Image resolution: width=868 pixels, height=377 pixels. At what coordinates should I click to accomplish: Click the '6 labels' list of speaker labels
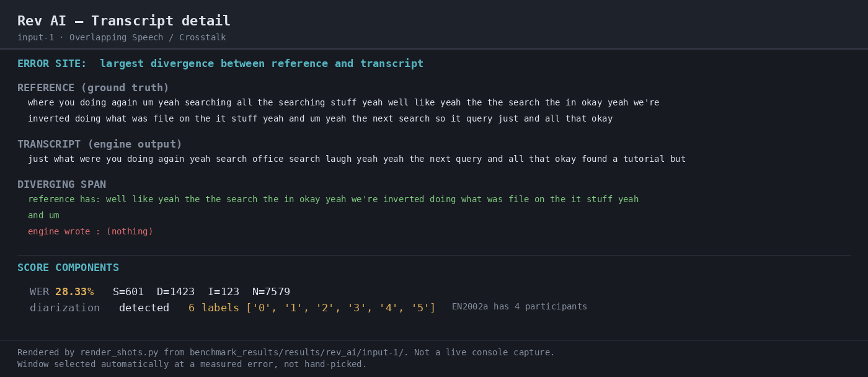point(312,308)
